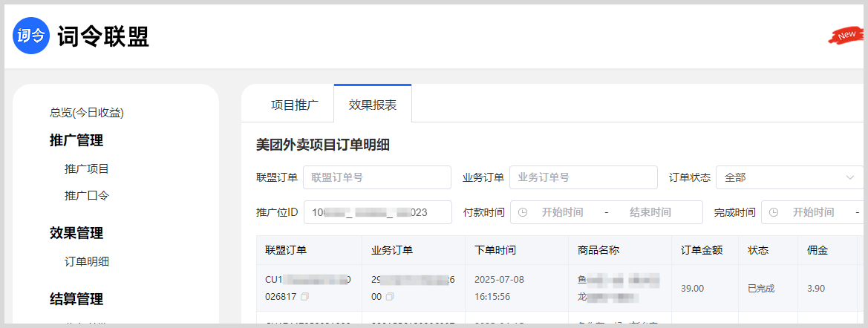The width and height of the screenshot is (868, 328).
Task: Click the 效果管理 sidebar heading
Action: pos(76,233)
